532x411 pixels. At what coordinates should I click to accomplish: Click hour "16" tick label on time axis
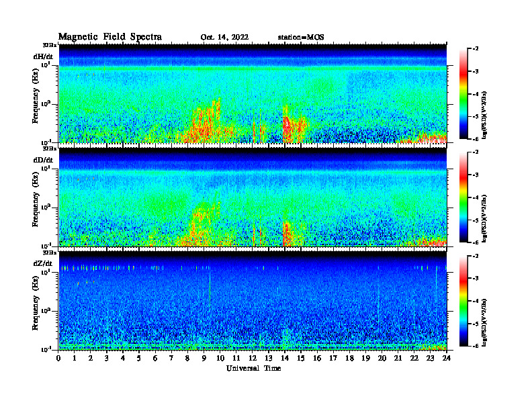coord(317,358)
